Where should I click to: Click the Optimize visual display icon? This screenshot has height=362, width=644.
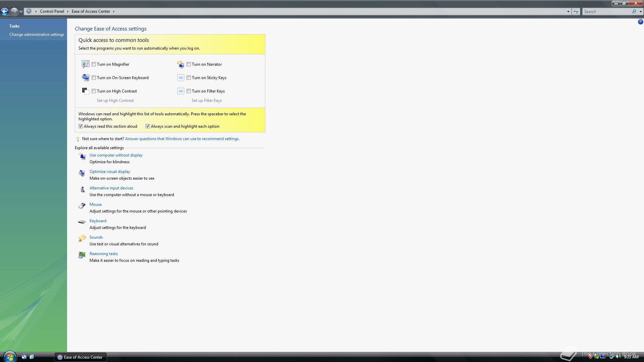82,173
